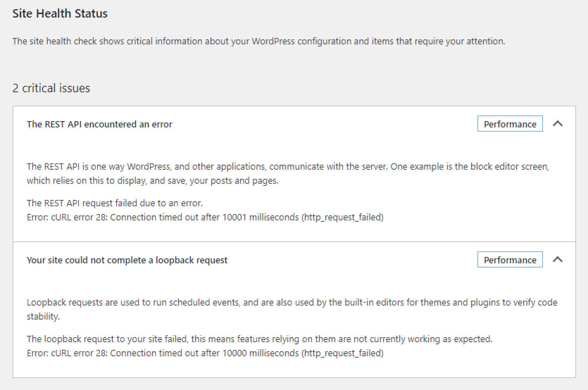The width and height of the screenshot is (588, 390).
Task: Click the loopback requests explanation paragraph
Action: click(292, 309)
